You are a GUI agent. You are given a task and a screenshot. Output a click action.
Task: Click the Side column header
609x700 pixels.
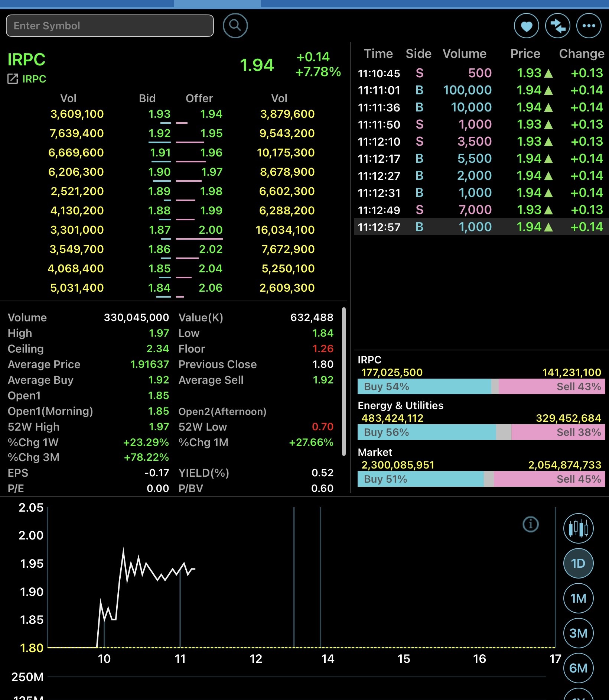tap(419, 54)
